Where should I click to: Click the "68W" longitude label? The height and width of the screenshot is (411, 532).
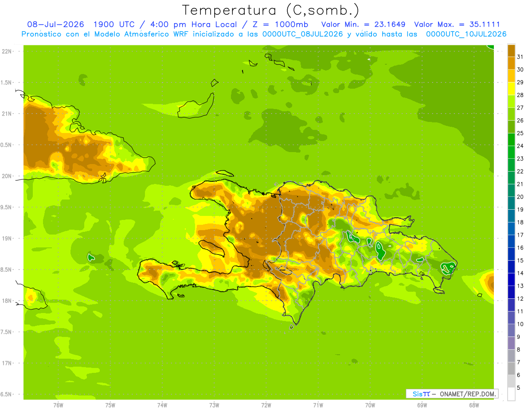coord(474,405)
